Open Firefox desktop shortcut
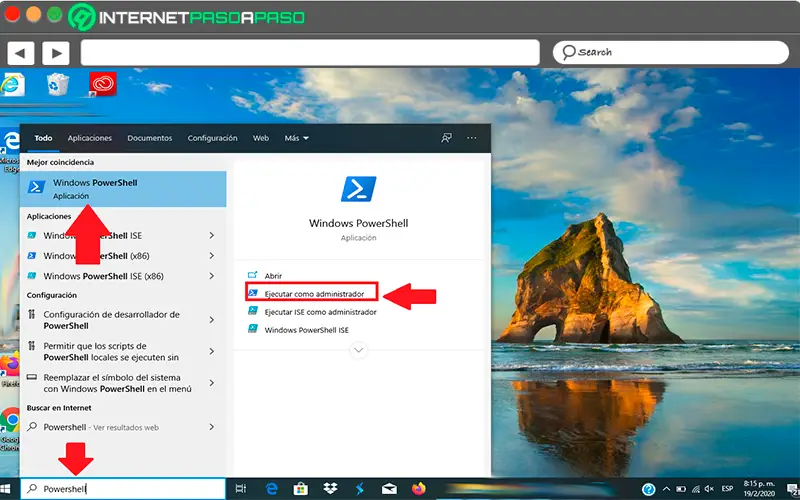 pos(10,367)
